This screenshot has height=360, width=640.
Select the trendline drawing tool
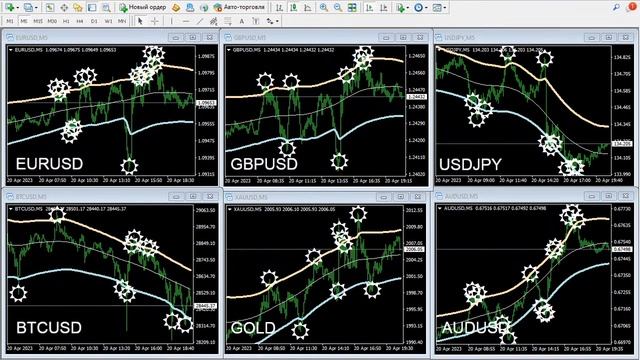point(200,21)
